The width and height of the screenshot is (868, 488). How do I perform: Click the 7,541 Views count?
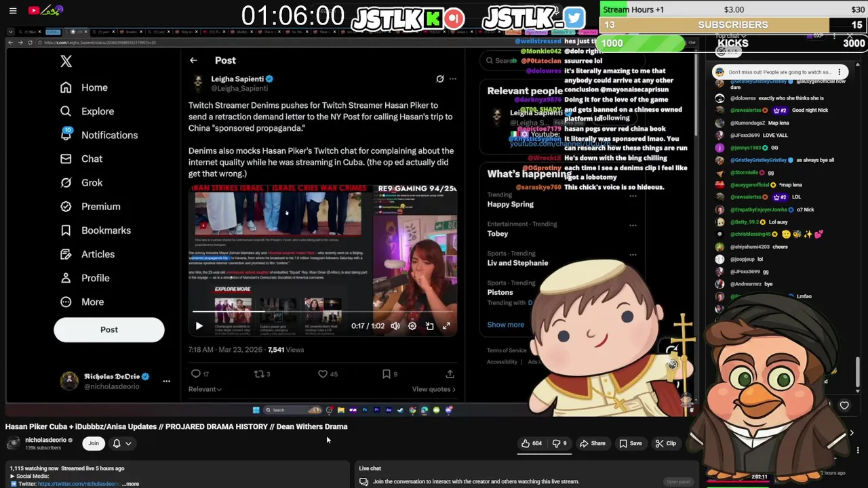click(285, 350)
